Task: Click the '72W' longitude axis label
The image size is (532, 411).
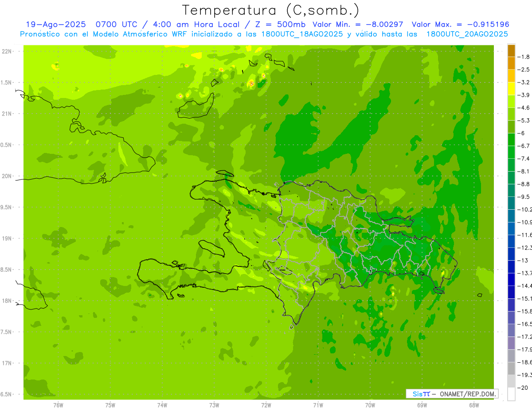Action: pyautogui.click(x=266, y=405)
